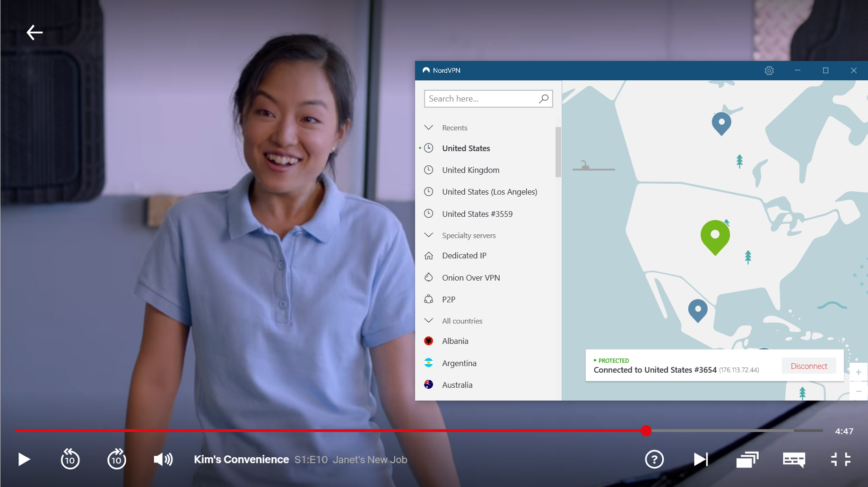
Task: Click the remaining time 4:47
Action: (x=844, y=431)
